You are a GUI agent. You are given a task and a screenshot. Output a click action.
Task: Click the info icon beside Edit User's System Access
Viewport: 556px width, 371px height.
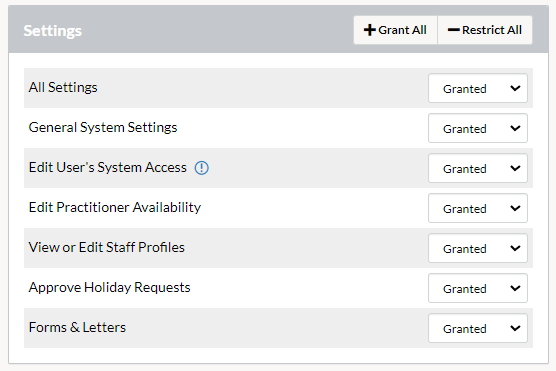click(201, 168)
